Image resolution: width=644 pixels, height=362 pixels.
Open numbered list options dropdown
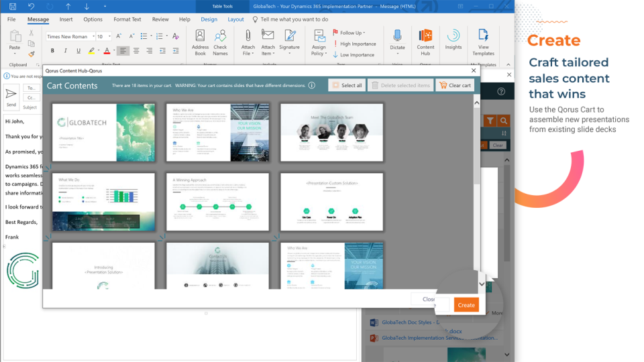click(167, 36)
